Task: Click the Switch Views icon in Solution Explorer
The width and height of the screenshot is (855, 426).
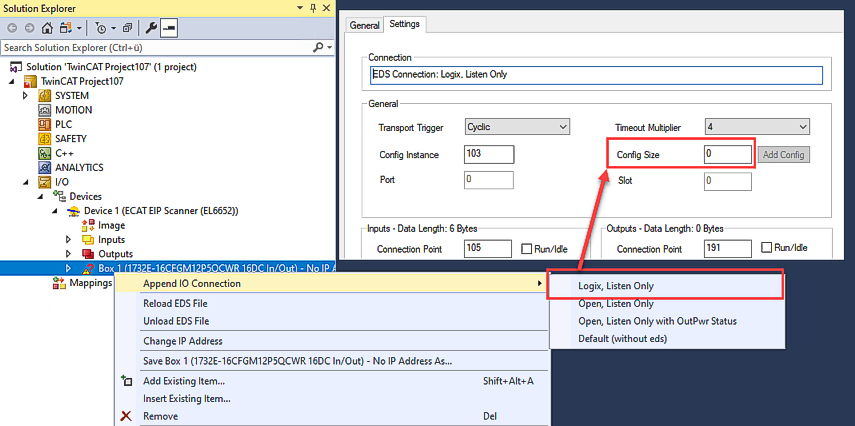Action: click(x=66, y=28)
